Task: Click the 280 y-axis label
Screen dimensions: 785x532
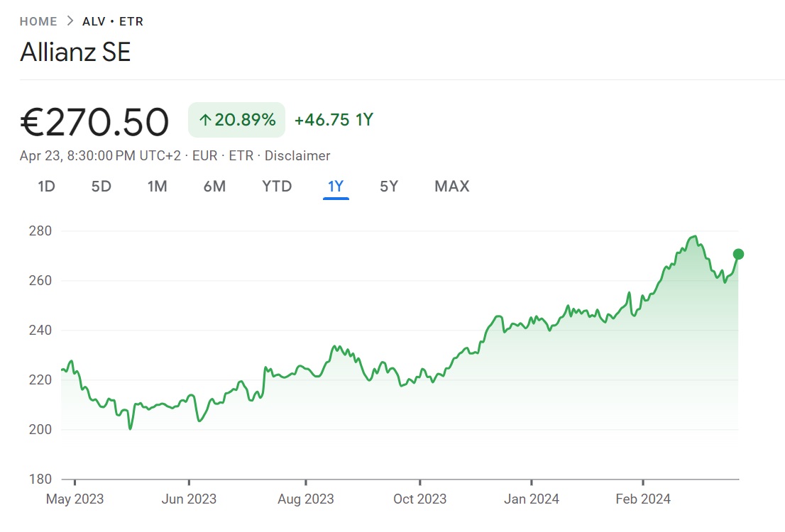Action: click(40, 231)
